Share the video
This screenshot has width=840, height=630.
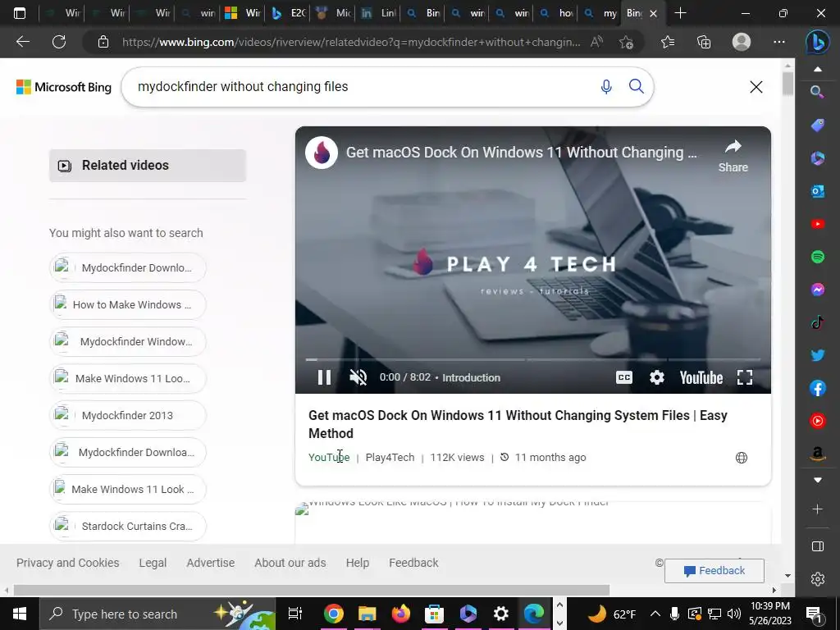pos(733,155)
